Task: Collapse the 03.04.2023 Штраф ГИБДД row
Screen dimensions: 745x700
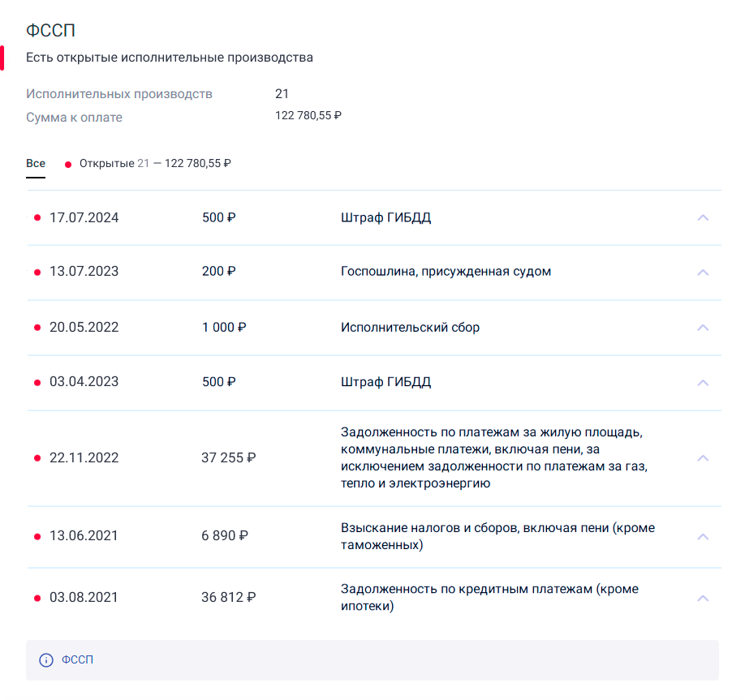Action: click(x=703, y=382)
